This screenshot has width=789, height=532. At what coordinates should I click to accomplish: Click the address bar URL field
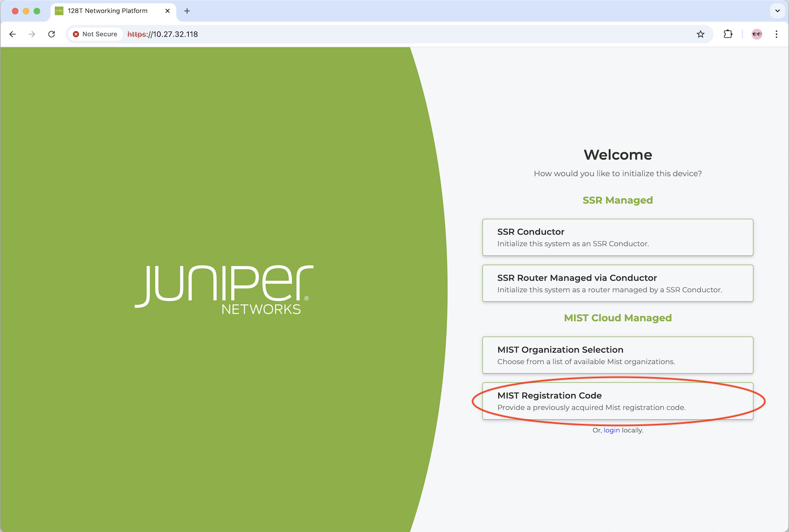click(x=380, y=34)
